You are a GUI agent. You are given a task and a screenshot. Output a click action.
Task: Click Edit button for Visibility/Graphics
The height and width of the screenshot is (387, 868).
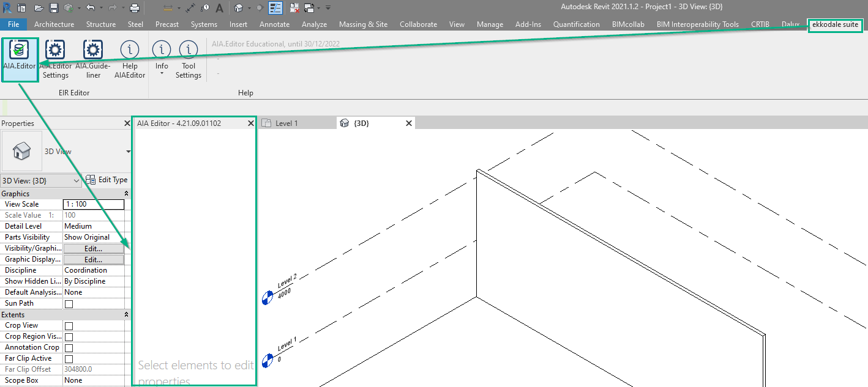point(93,249)
